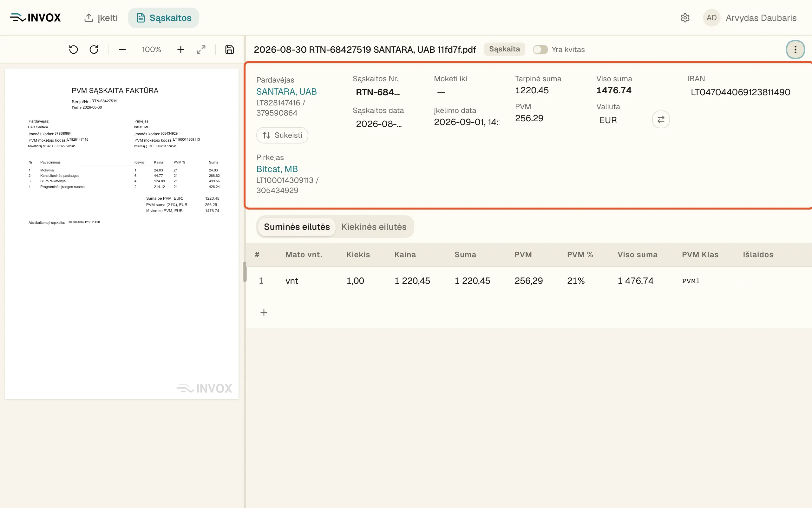Click the Viso suma value 1476.74
Image resolution: width=812 pixels, height=508 pixels.
click(x=614, y=90)
